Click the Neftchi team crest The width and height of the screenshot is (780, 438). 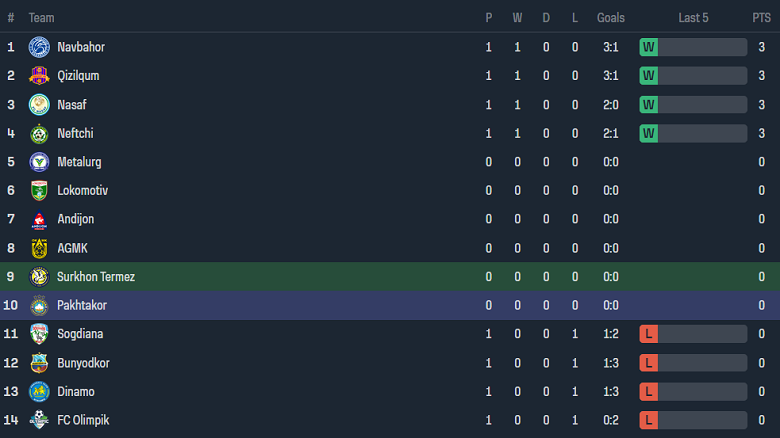pos(39,133)
